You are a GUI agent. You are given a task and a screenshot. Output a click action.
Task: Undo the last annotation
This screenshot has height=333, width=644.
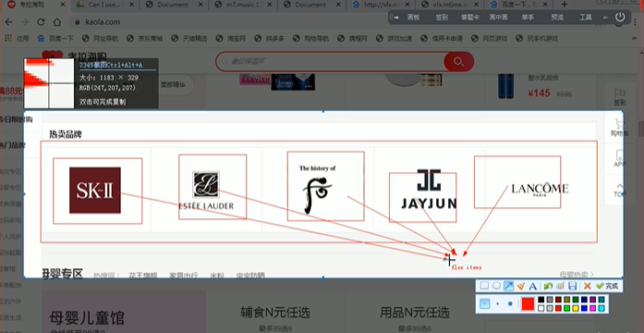click(548, 286)
